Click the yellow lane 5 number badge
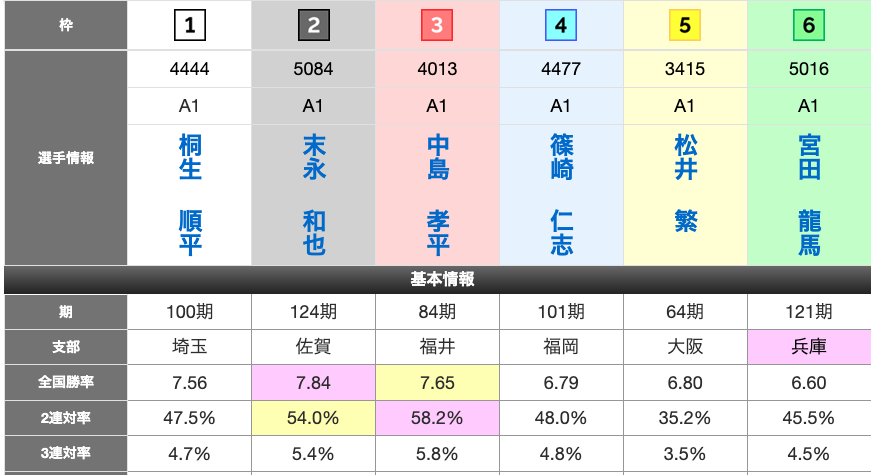 685,25
